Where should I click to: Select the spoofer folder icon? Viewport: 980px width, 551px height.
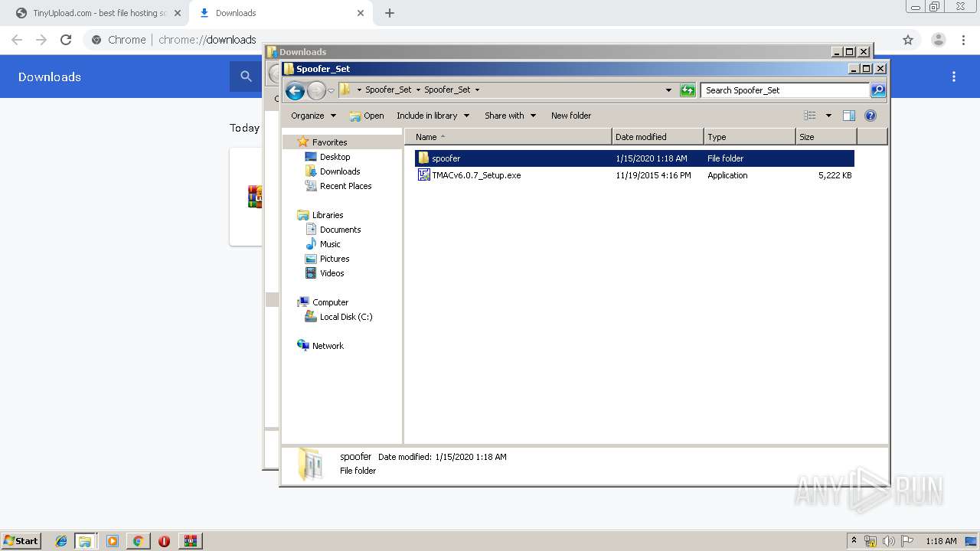click(x=423, y=158)
